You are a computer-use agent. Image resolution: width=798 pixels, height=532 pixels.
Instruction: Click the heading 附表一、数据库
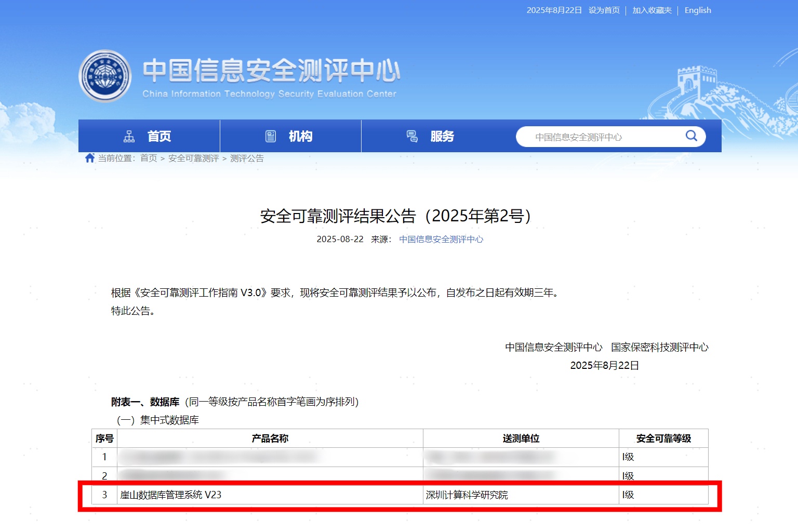(x=145, y=402)
